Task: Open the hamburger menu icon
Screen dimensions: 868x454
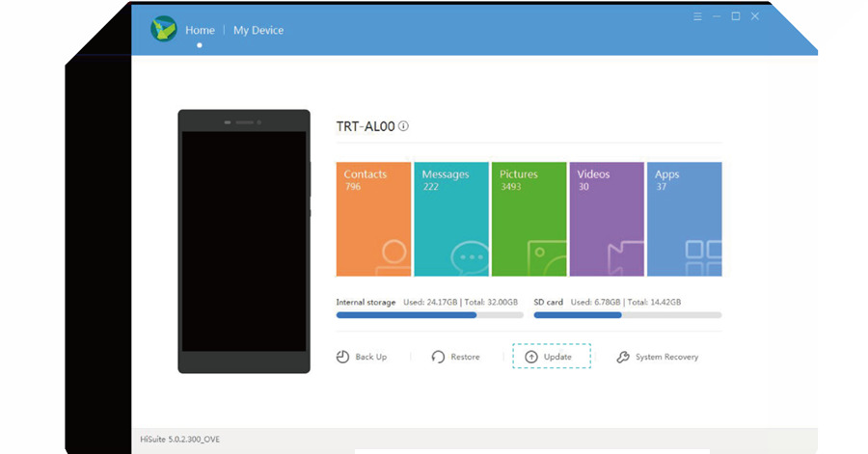Action: [x=697, y=16]
